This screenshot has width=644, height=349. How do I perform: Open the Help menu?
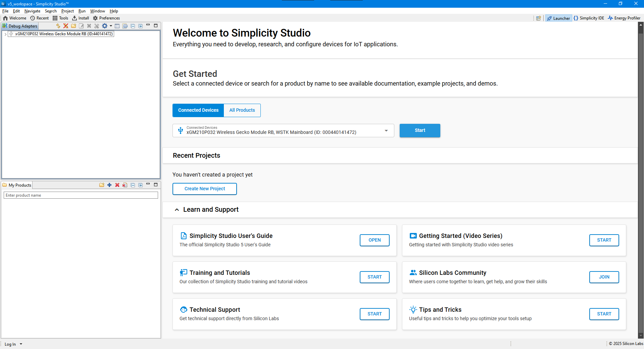[x=114, y=11]
